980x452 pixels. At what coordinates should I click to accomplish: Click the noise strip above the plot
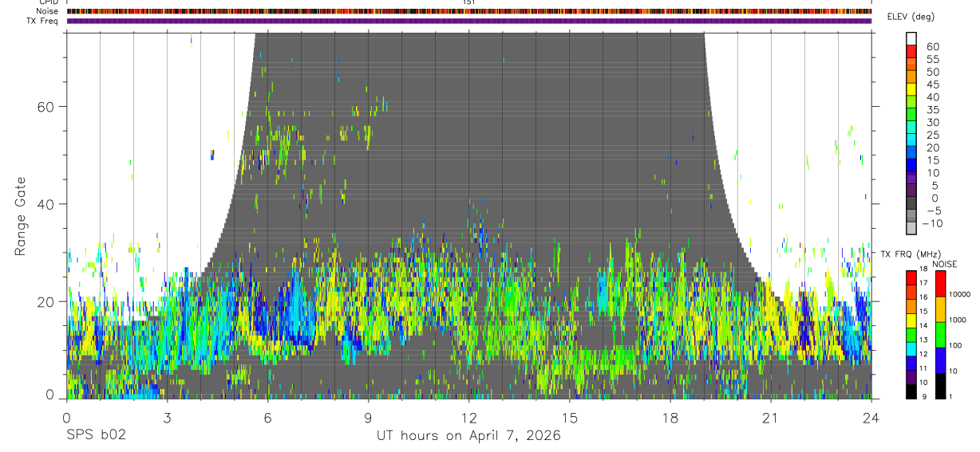pos(468,11)
